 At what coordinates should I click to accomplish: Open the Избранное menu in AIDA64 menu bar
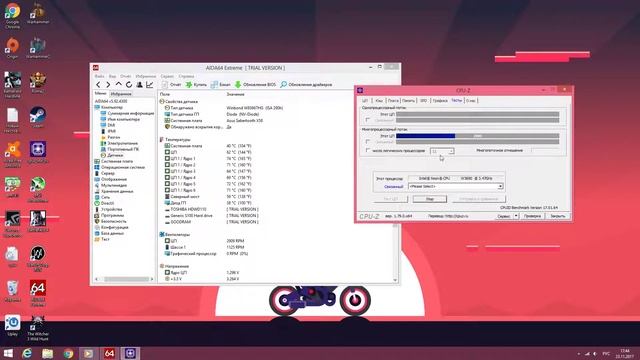point(146,76)
